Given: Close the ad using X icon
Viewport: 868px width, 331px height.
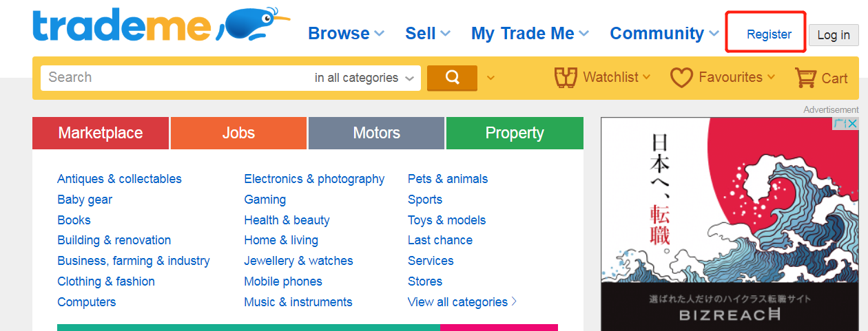Looking at the screenshot, I should (852, 124).
